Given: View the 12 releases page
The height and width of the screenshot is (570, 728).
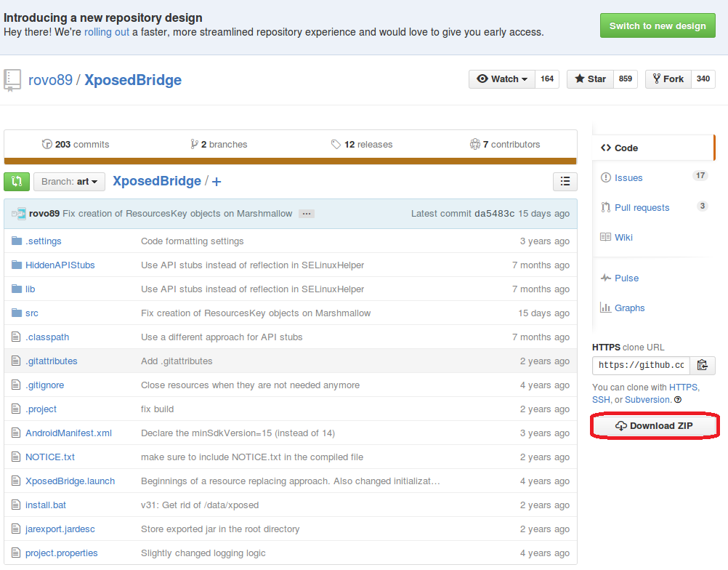Looking at the screenshot, I should (x=362, y=145).
